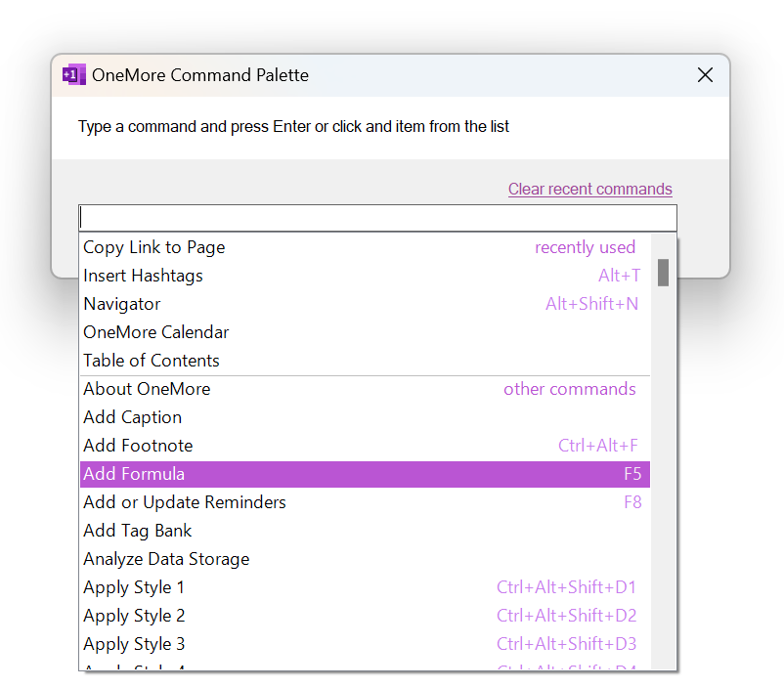Choose the Add Caption command
The height and width of the screenshot is (688, 784).
pyautogui.click(x=132, y=417)
